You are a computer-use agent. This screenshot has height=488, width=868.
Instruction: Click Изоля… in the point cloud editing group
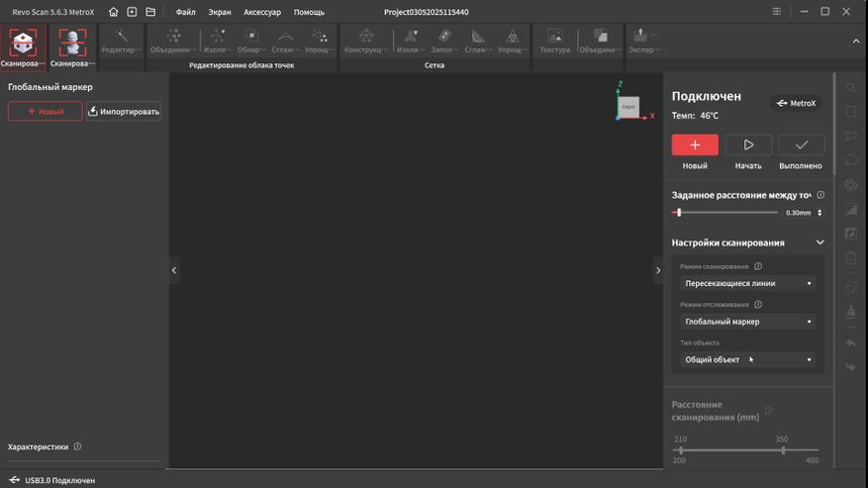pos(217,41)
